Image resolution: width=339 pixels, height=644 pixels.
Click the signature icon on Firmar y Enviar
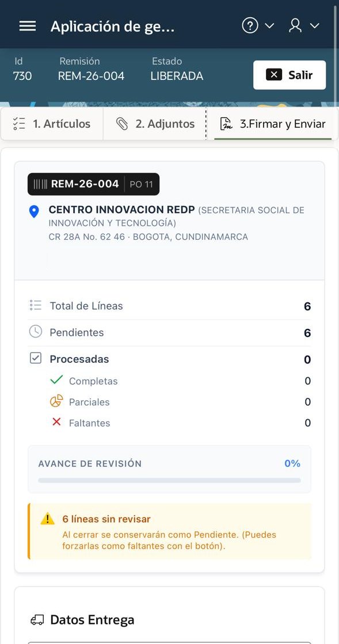coord(226,124)
